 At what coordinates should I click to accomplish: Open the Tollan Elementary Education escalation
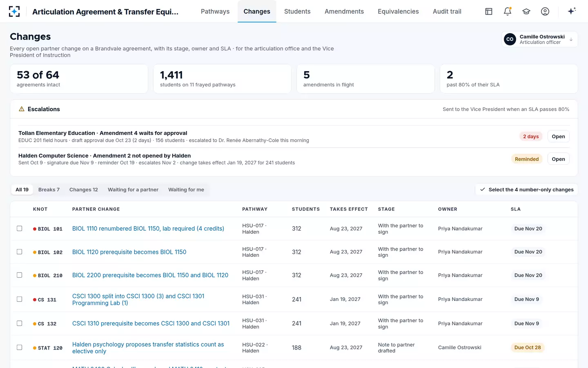click(558, 137)
